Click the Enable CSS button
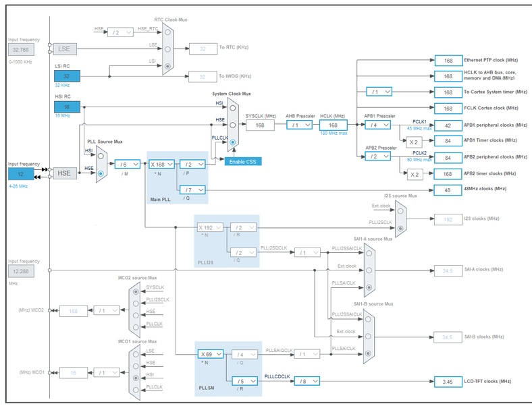This screenshot has width=532, height=406. (x=243, y=162)
